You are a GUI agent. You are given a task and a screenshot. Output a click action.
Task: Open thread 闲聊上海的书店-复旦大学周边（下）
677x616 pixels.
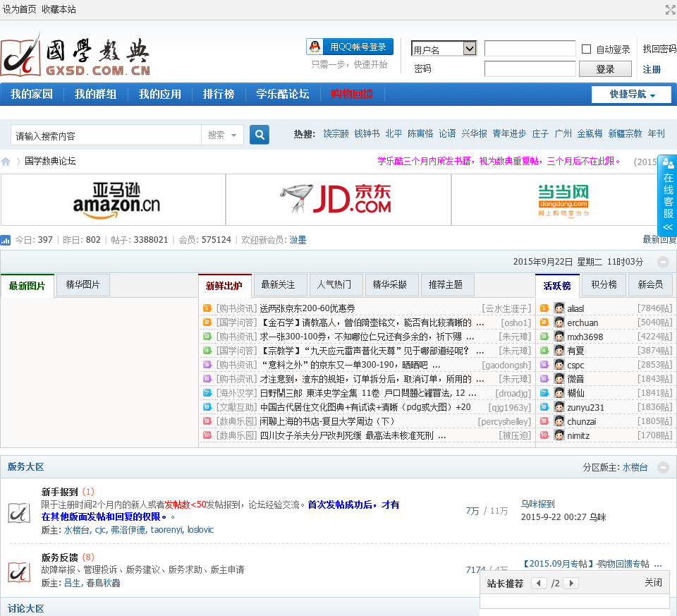[x=327, y=421]
